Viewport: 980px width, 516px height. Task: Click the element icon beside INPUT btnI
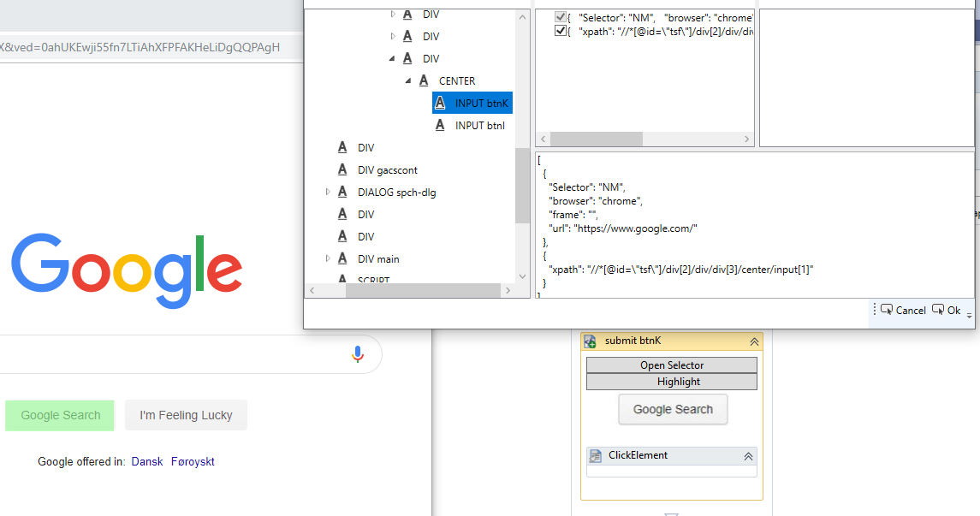[440, 126]
